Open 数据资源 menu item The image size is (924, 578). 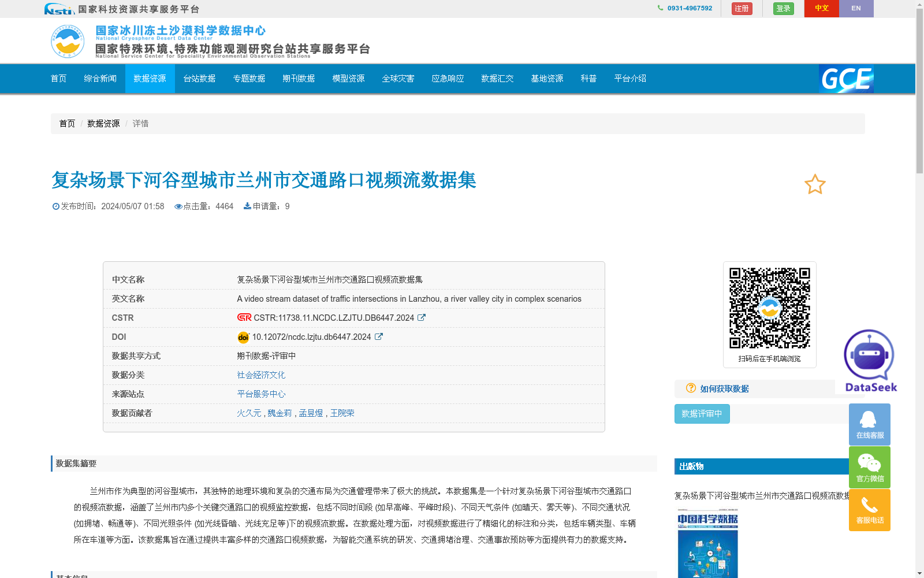point(150,79)
